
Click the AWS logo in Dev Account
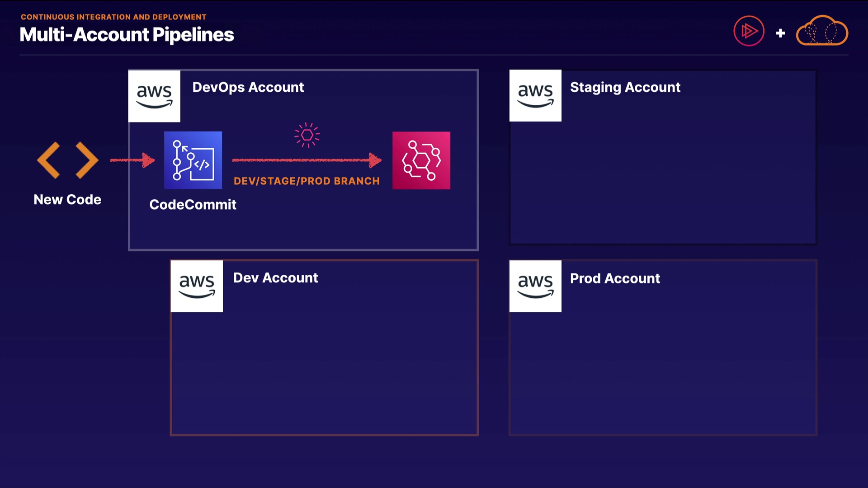(197, 286)
